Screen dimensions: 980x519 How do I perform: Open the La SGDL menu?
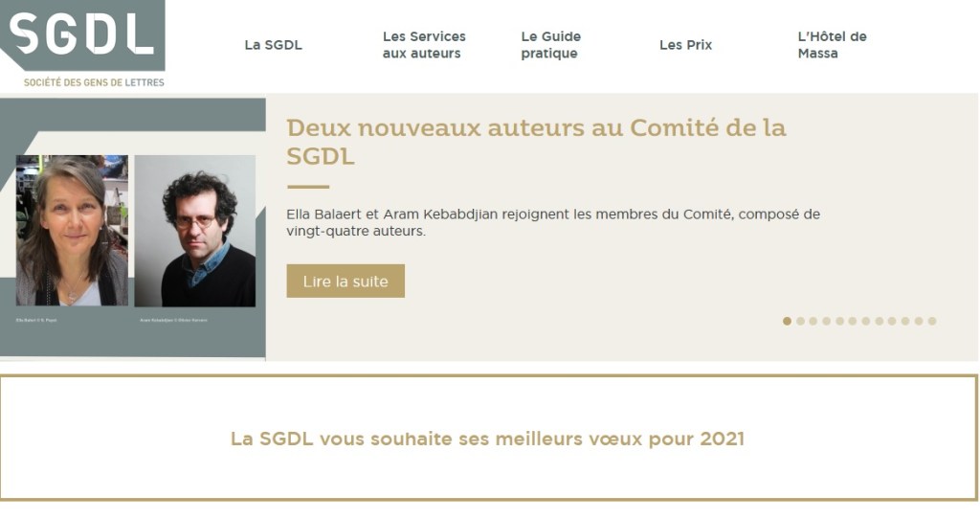pos(273,45)
